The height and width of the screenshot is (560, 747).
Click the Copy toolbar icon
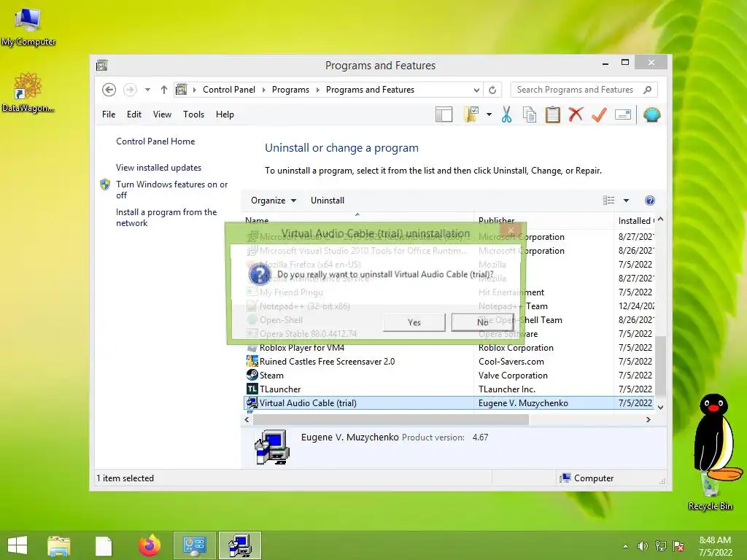[530, 114]
